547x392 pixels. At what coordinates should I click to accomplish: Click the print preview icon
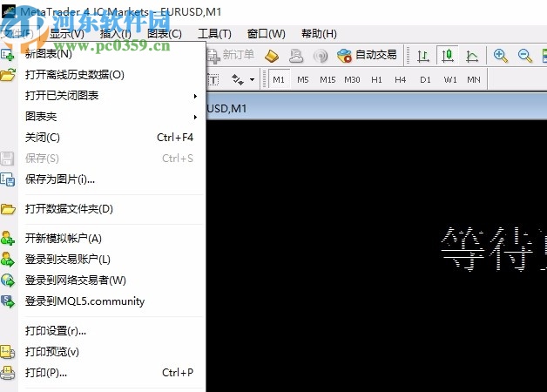click(7, 352)
